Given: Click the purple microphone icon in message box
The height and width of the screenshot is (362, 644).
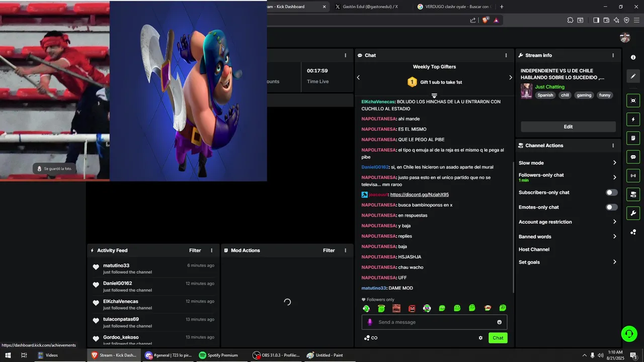Looking at the screenshot, I should point(370,322).
